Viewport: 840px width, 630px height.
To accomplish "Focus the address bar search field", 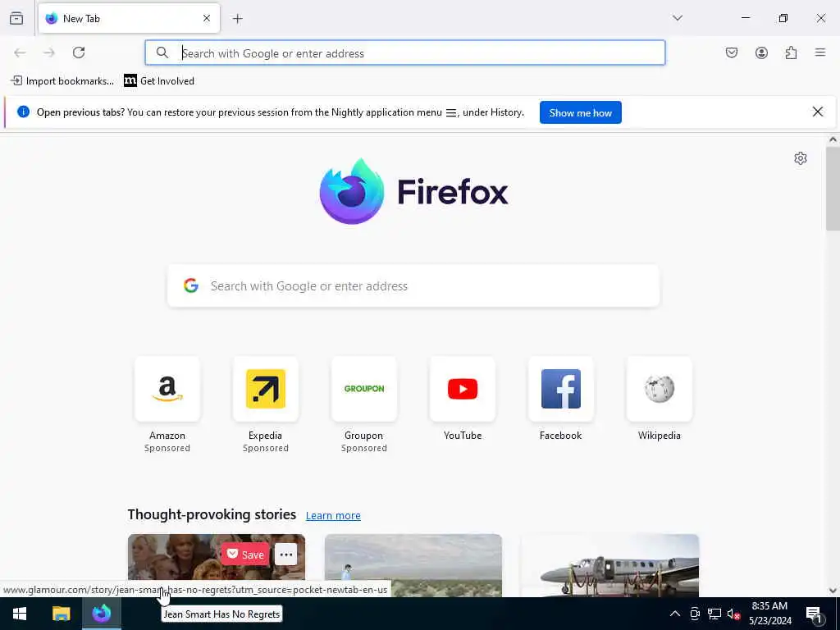I will tap(405, 52).
